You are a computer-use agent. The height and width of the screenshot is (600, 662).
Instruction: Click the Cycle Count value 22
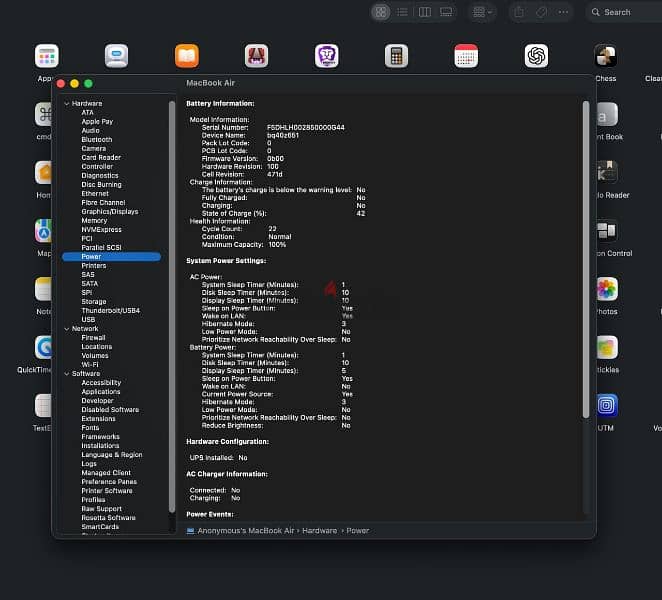pyautogui.click(x=272, y=229)
